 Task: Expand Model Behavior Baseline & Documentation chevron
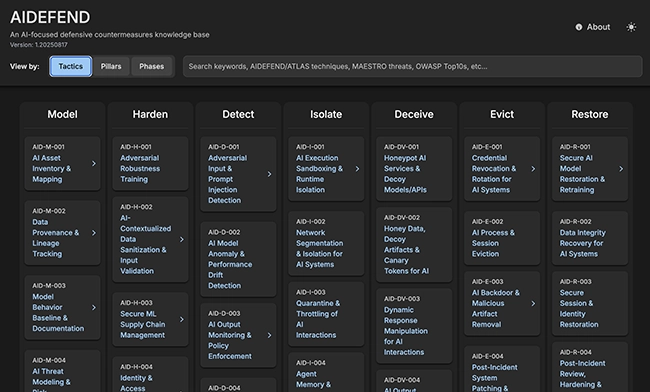click(x=94, y=307)
